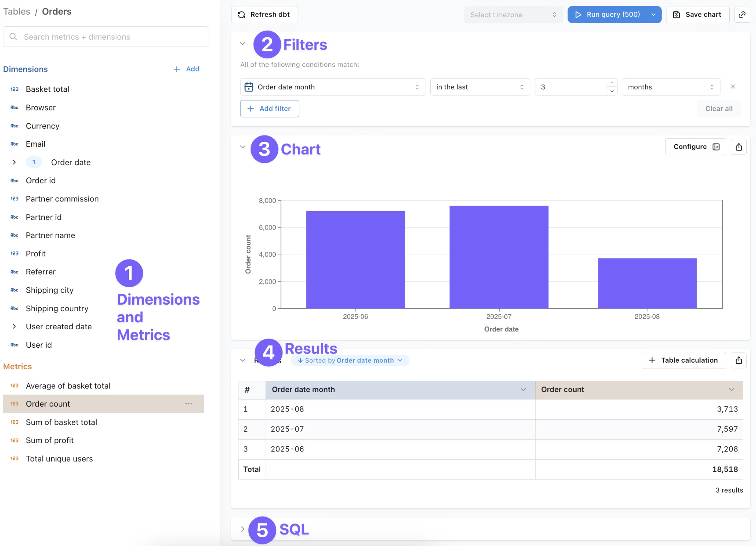Click the Save chart button
This screenshot has height=546, width=756.
coord(697,15)
